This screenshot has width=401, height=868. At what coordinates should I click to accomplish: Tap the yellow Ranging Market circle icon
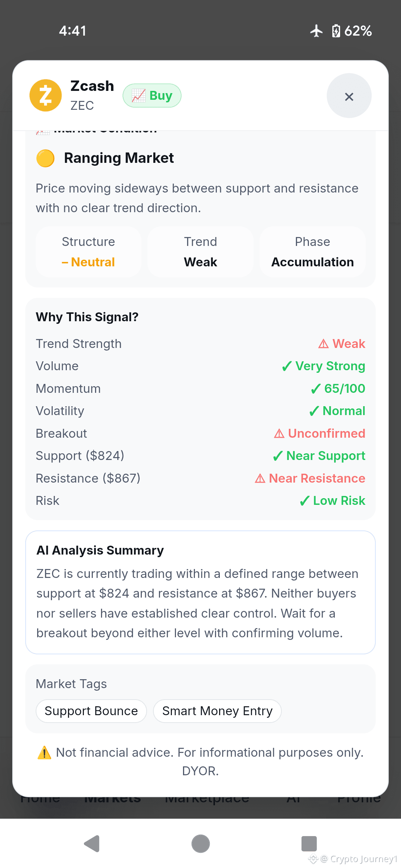pos(45,158)
